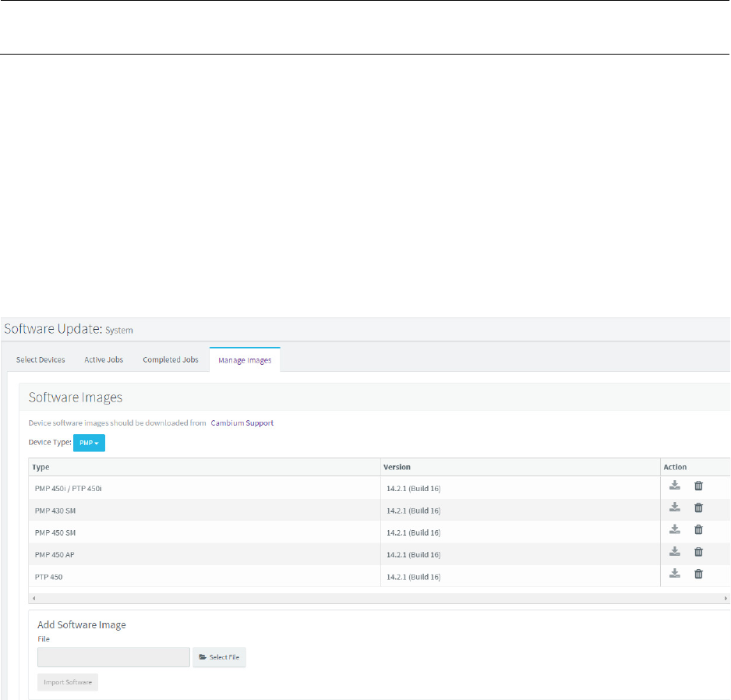Click the table's horizontal scrollbar left arrow

(x=34, y=599)
